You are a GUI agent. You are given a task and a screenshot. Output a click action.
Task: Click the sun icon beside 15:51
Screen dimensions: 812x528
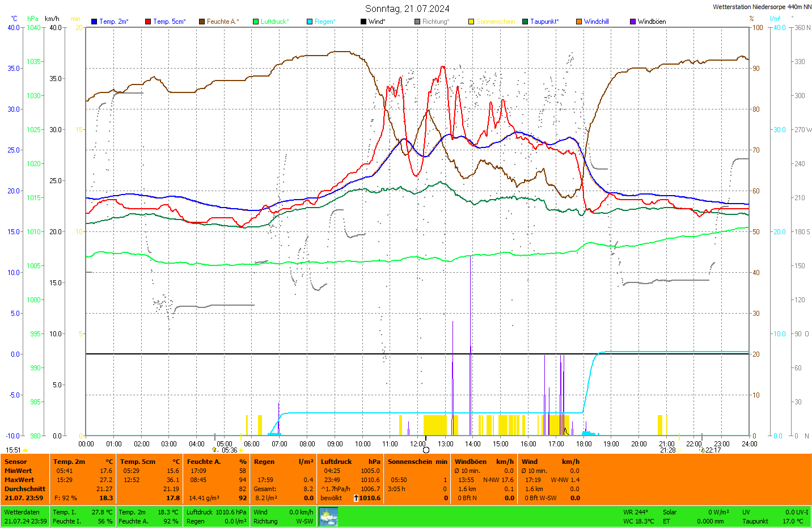click(26, 450)
